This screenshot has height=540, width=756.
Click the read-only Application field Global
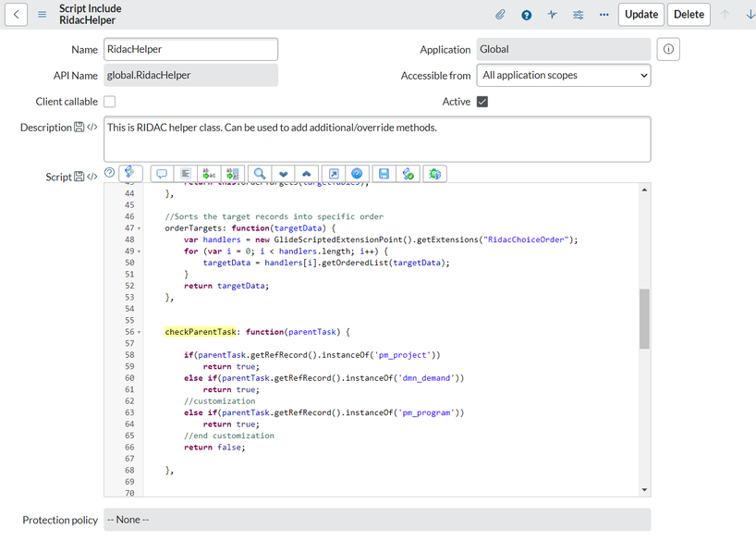coord(564,49)
